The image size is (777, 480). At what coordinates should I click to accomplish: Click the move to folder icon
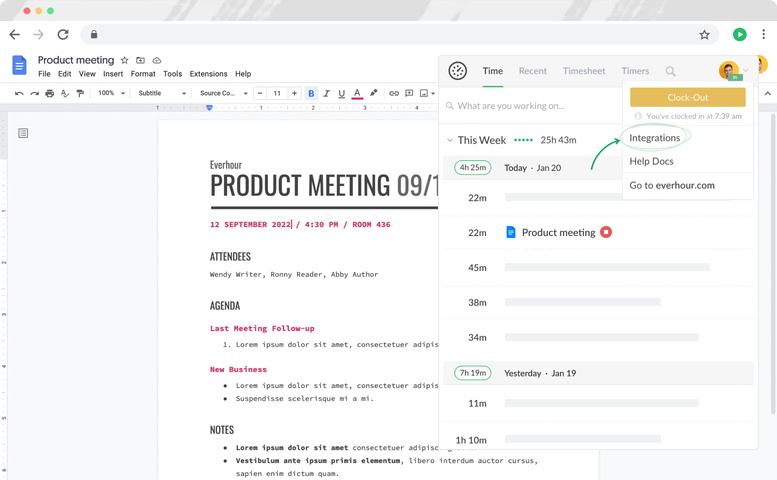141,60
